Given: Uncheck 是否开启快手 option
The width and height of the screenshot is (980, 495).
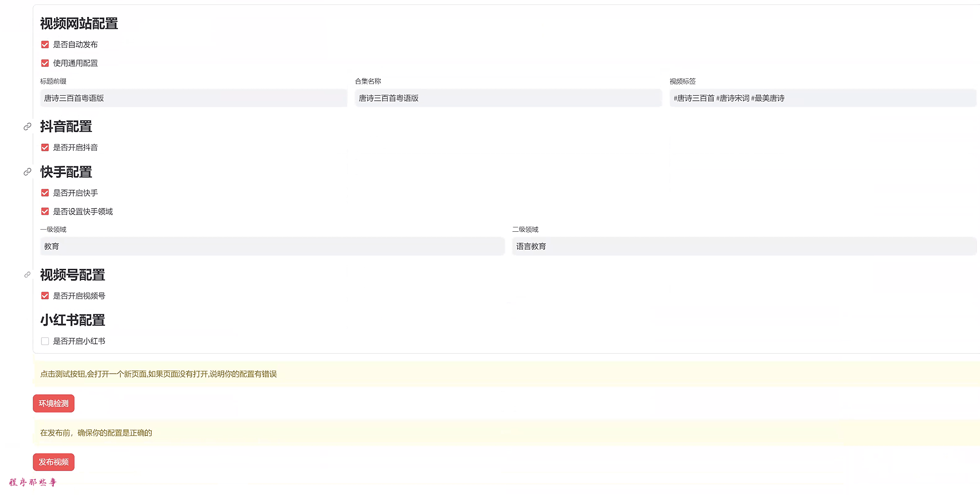Looking at the screenshot, I should tap(45, 193).
